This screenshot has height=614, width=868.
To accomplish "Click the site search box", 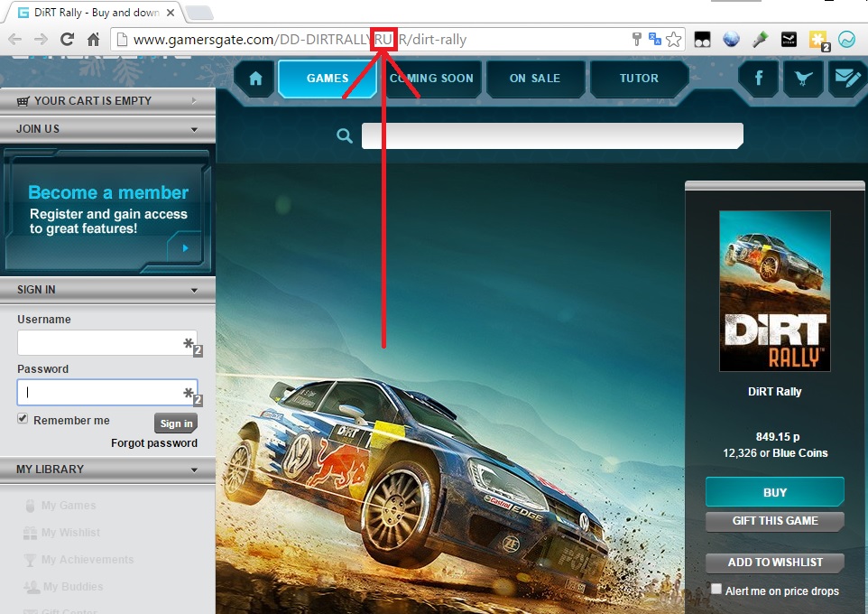I will tap(552, 135).
